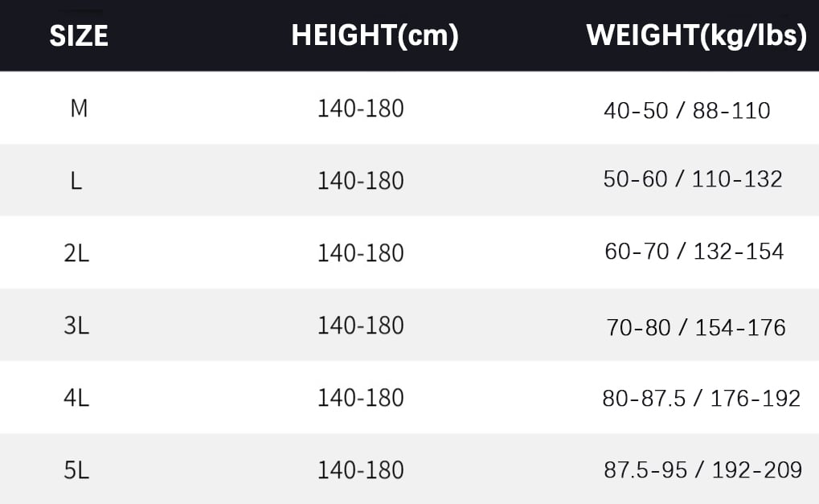Click the SIZE column header

[x=79, y=36]
